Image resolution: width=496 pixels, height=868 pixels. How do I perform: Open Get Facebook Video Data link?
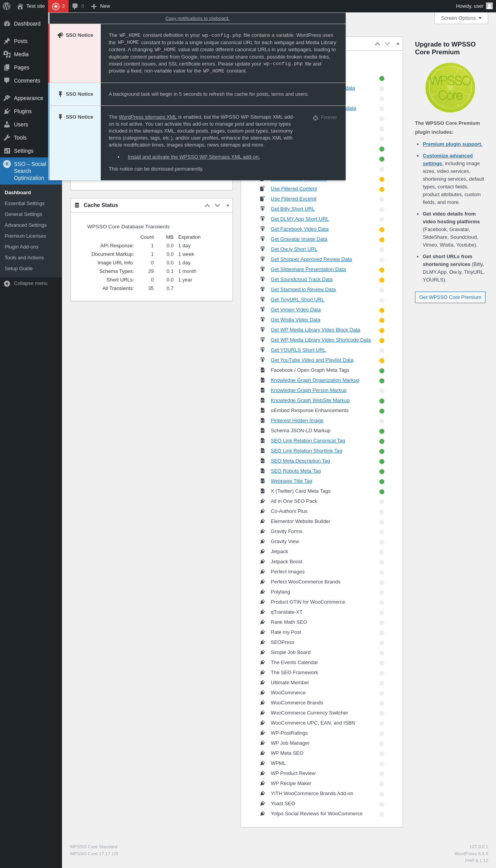click(x=300, y=229)
